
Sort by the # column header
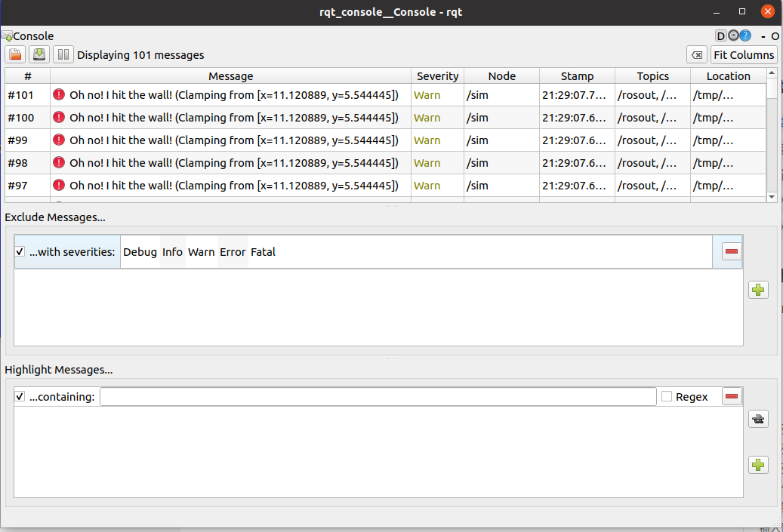[x=28, y=76]
